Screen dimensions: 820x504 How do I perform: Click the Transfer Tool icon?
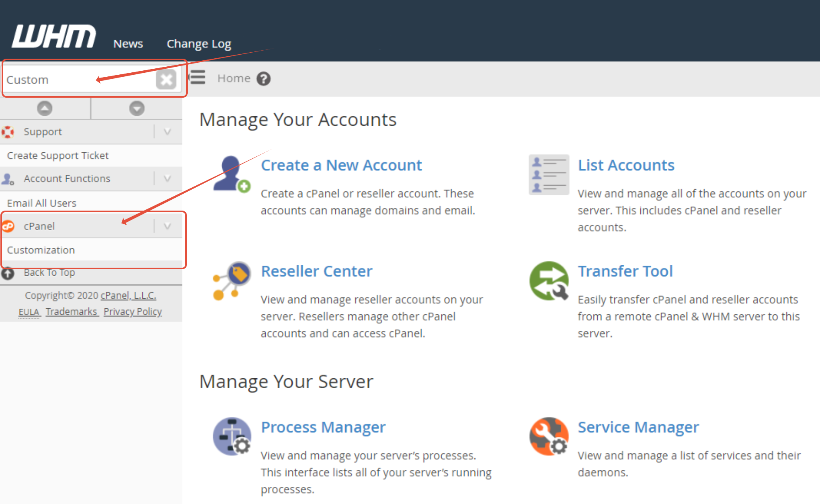[x=549, y=281]
